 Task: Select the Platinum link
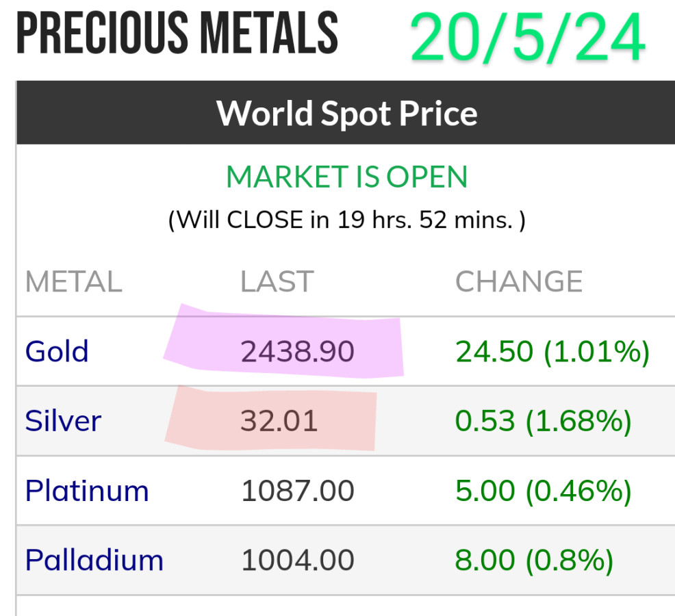point(87,491)
